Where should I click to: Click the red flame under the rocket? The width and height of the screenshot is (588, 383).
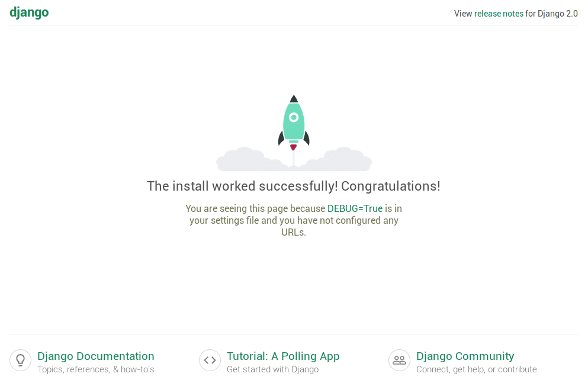pos(293,147)
